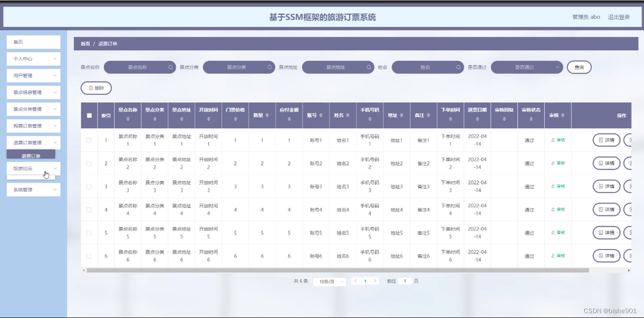This screenshot has height=318, width=644.
Task: Click search magnifier in 姓名 field
Action: point(458,67)
